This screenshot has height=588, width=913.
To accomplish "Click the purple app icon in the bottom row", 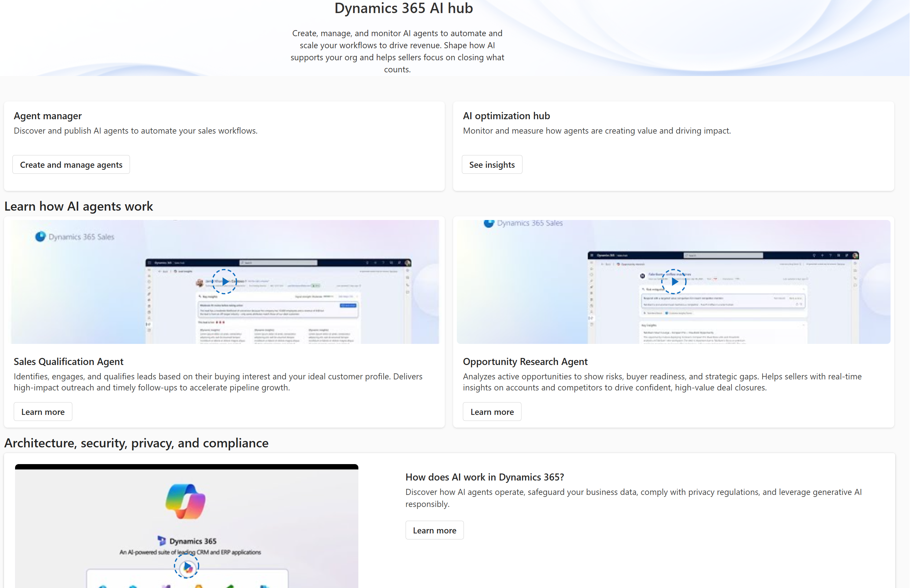I will (x=166, y=586).
